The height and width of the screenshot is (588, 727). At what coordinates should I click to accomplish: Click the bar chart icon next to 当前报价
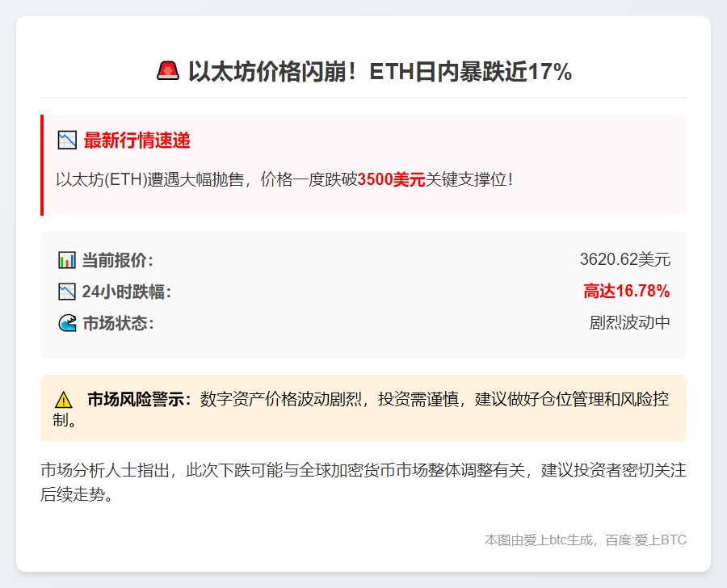(x=67, y=260)
